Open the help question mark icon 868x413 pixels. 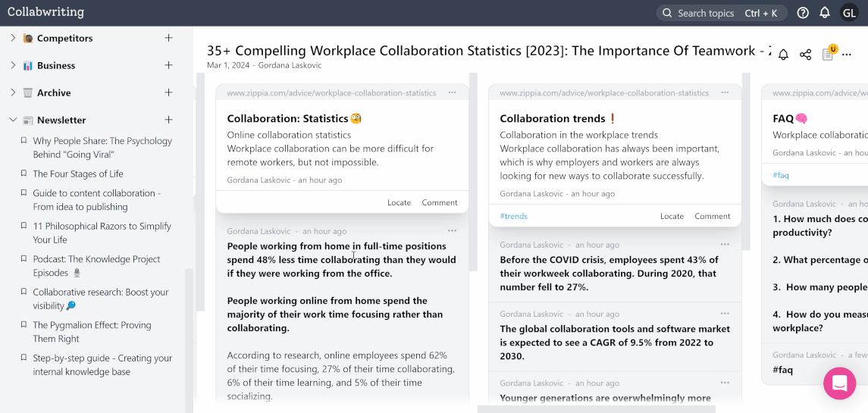coord(803,13)
